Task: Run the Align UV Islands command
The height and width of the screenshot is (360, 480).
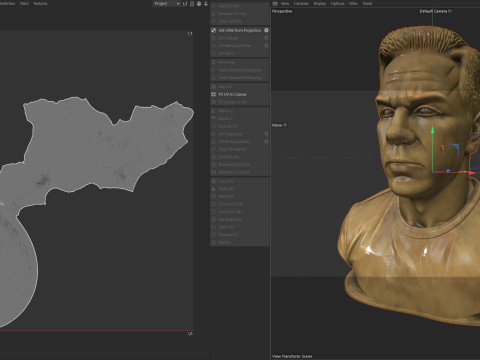Action: (x=240, y=149)
